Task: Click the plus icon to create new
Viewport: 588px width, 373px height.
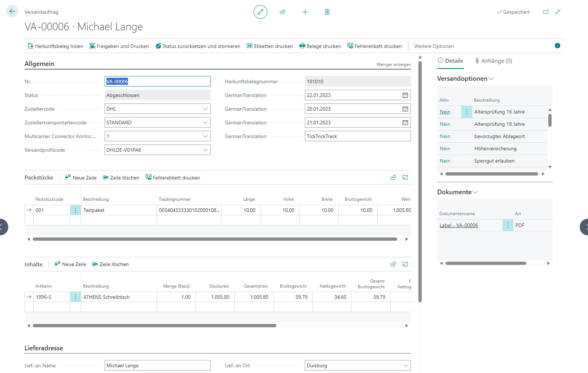Action: (305, 12)
